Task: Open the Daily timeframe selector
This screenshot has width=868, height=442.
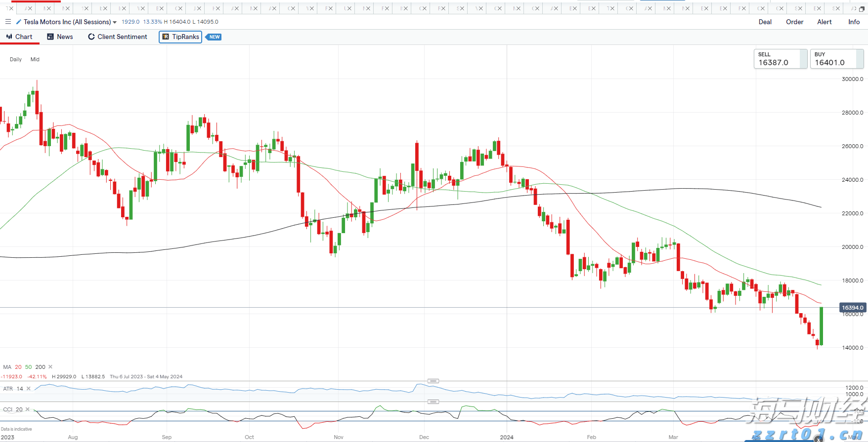Action: pyautogui.click(x=16, y=59)
